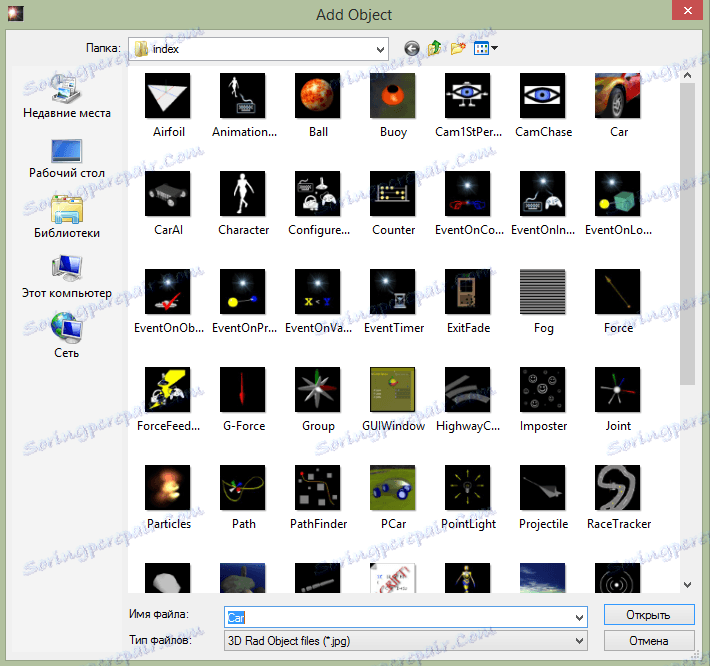This screenshot has width=710, height=666.
Task: Select the CarAI object icon
Action: (168, 193)
